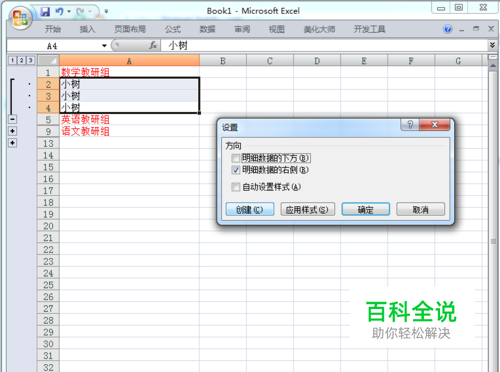Select the 审阅 ribbon tab
The image size is (500, 372).
242,29
